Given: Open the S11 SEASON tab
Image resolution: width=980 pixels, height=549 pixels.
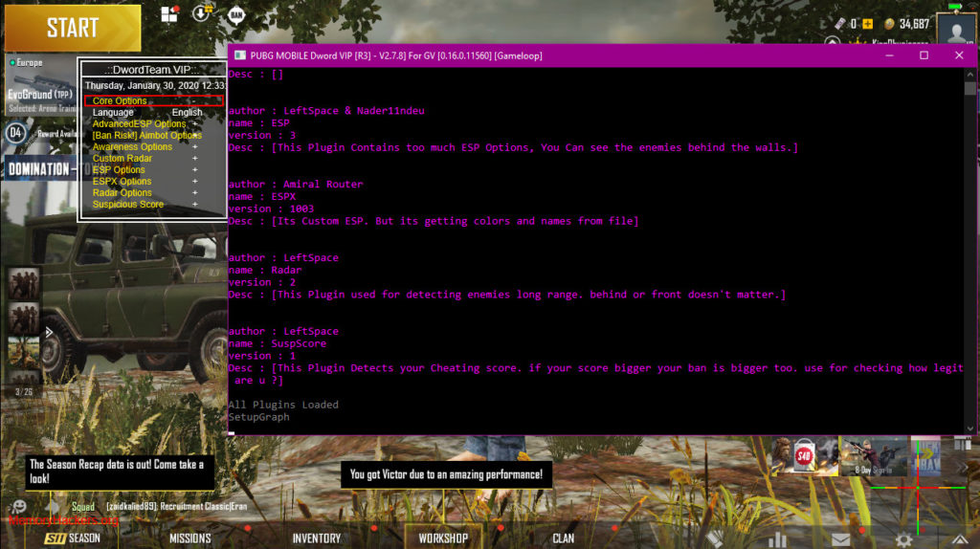Looking at the screenshot, I should tap(72, 538).
